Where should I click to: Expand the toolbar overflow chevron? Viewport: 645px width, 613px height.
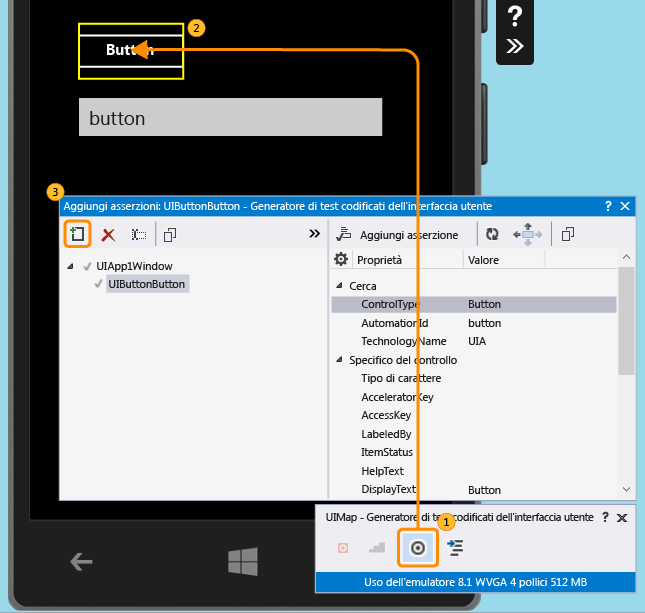pyautogui.click(x=315, y=234)
